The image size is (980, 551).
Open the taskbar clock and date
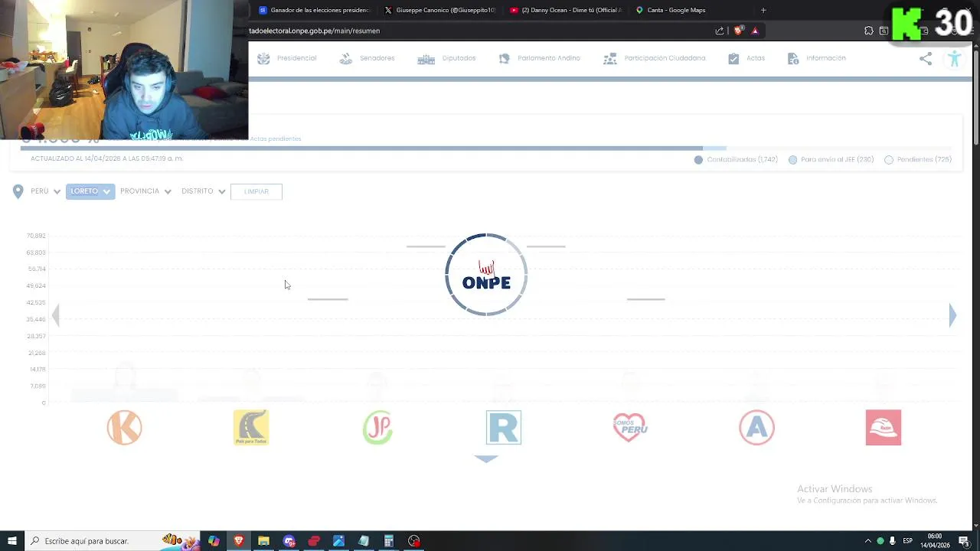coord(935,541)
